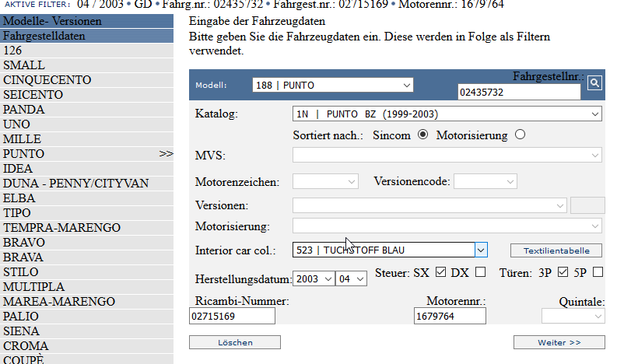Select PUNTO in the model list
The image size is (617, 364).
pyautogui.click(x=24, y=154)
